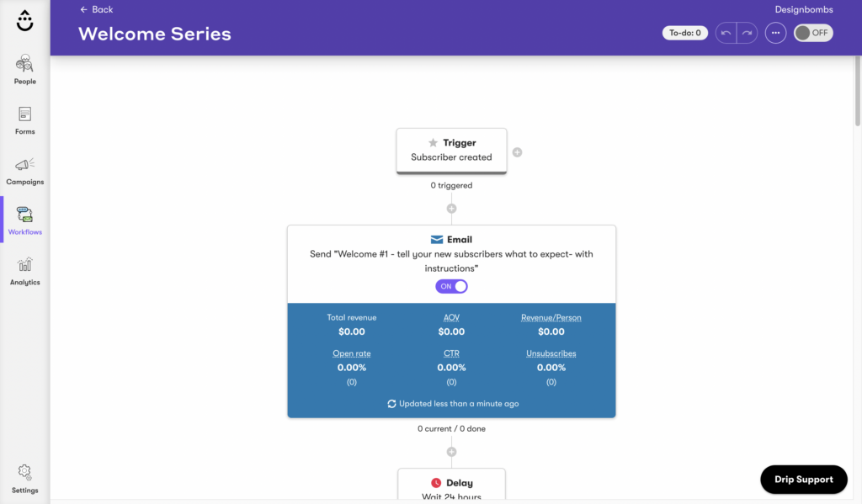Viewport: 862px width, 504px height.
Task: Open the three-dot more options menu
Action: [x=775, y=33]
